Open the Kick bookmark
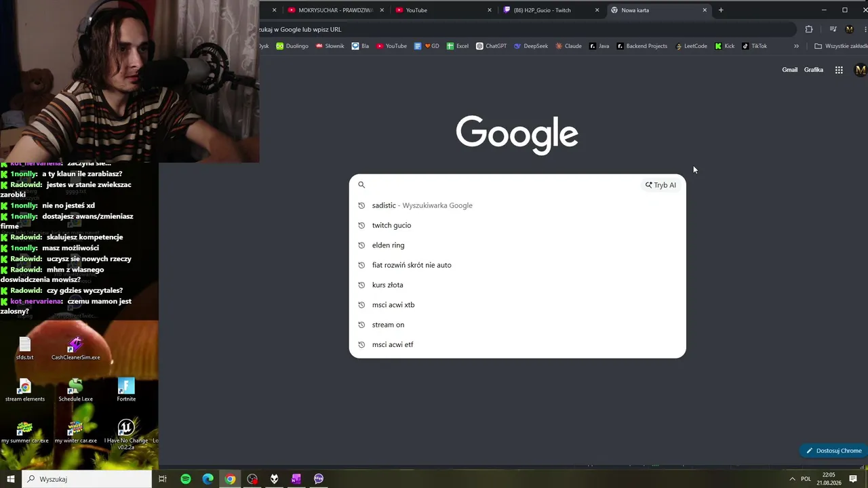The width and height of the screenshot is (868, 488). coord(725,46)
